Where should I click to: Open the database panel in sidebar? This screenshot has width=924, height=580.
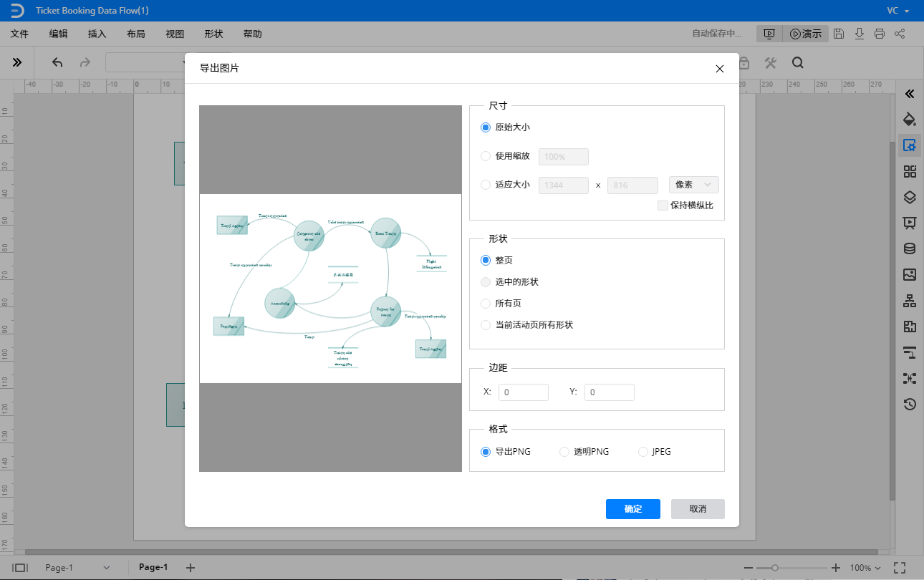[910, 248]
